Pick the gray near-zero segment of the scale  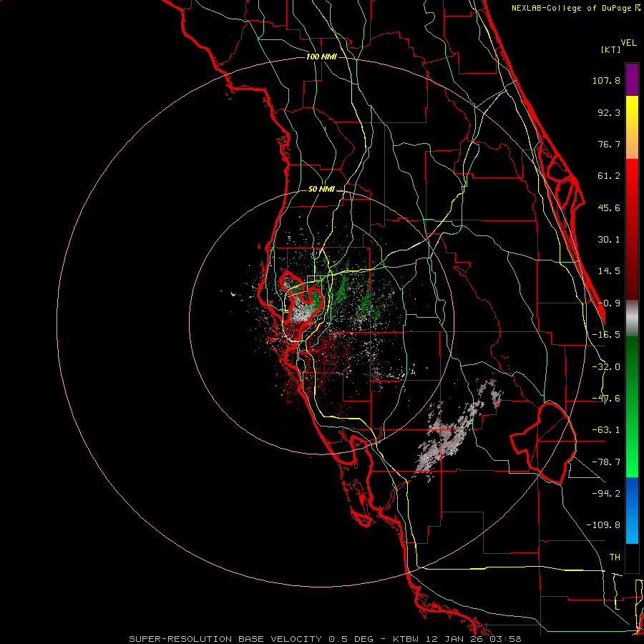(632, 318)
